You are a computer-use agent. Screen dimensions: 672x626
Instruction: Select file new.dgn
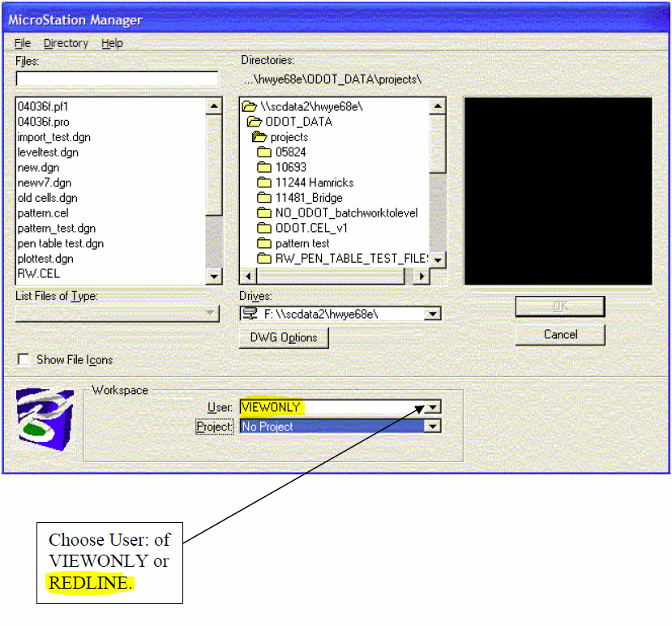pyautogui.click(x=39, y=168)
